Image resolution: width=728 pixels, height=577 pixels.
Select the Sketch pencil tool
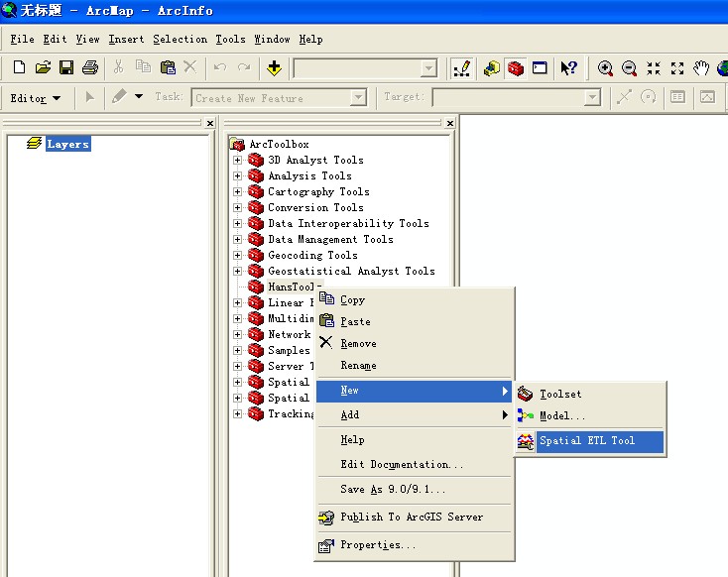pyautogui.click(x=119, y=97)
